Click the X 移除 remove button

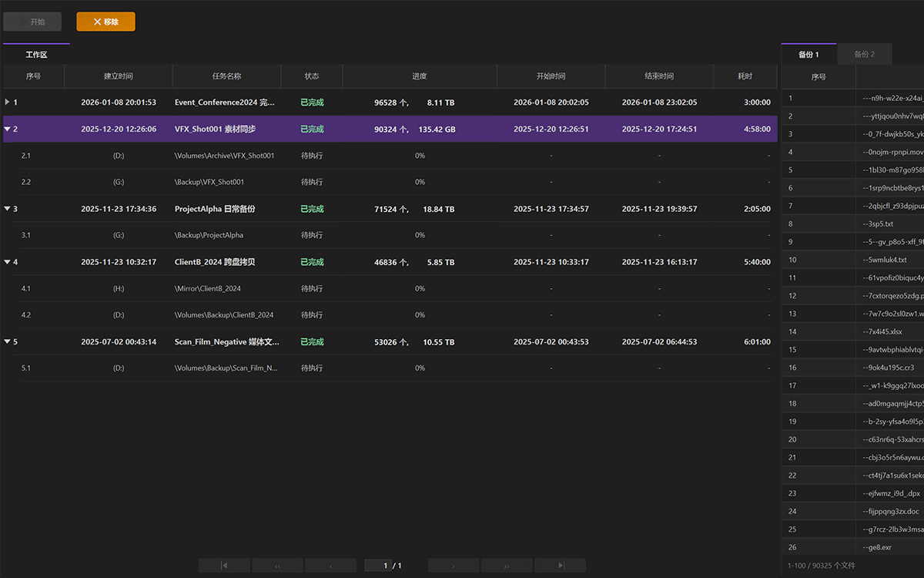click(x=105, y=22)
